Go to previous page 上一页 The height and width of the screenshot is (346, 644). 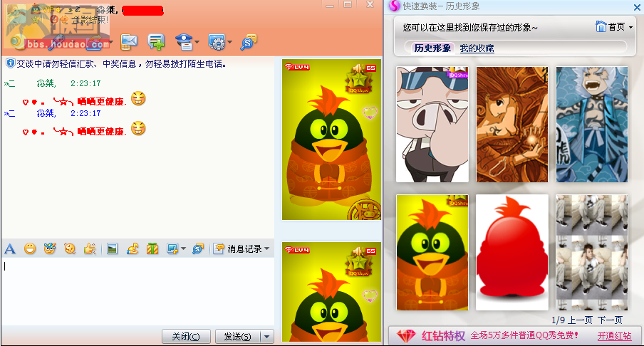581,320
